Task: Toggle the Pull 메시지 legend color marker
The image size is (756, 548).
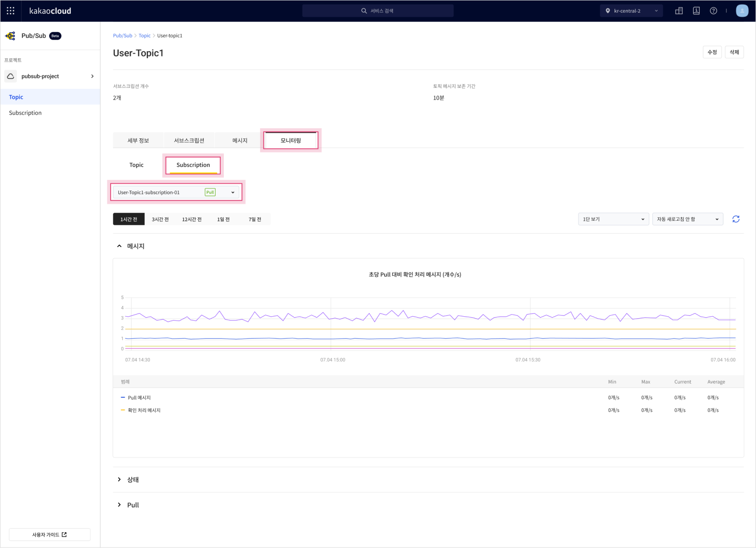Action: coord(123,398)
